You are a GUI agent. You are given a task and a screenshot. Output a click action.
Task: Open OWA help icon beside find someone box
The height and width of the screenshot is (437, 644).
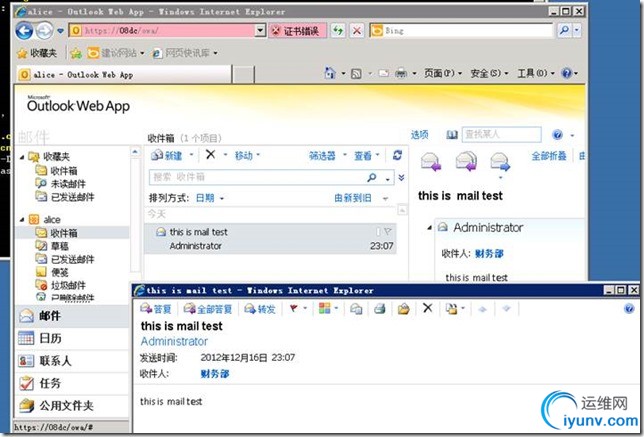(x=557, y=135)
